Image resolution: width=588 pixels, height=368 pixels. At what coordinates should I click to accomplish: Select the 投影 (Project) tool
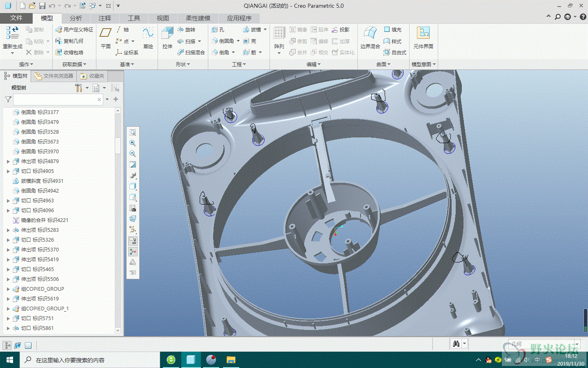point(341,30)
